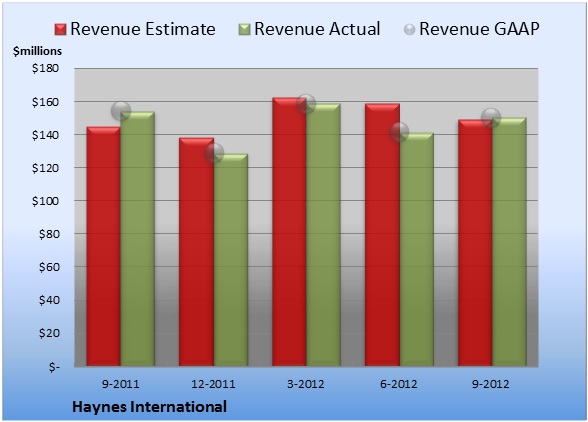Select the red estimate bar for 9-2011
This screenshot has height=422, width=588.
point(104,246)
